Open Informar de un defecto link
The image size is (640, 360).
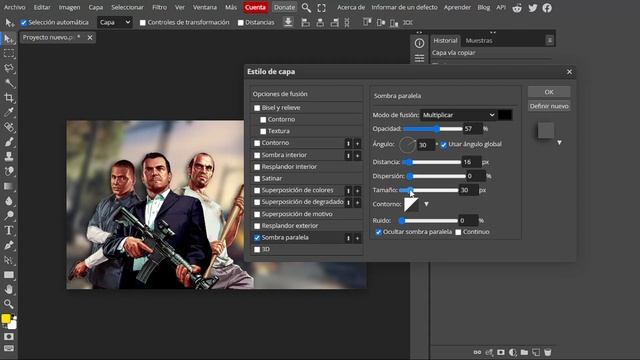click(404, 7)
